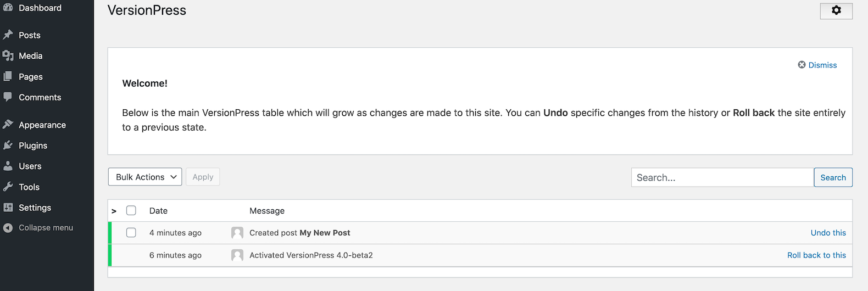
Task: Tick the select-all checkbox in table header
Action: tap(131, 210)
